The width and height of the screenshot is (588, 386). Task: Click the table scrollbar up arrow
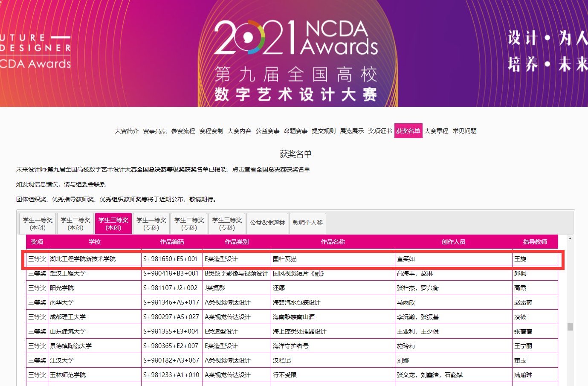tap(570, 238)
